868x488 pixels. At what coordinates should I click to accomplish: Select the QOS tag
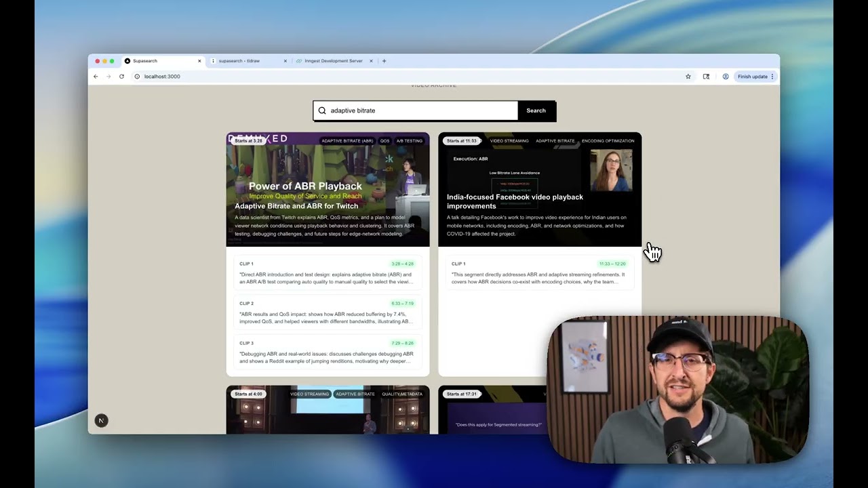click(x=384, y=141)
